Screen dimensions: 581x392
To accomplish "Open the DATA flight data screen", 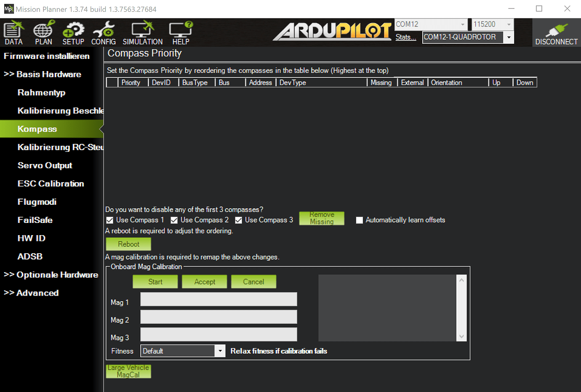I will click(13, 32).
